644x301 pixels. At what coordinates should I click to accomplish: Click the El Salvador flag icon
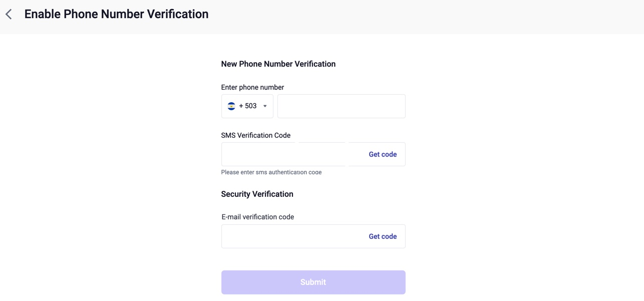(231, 106)
